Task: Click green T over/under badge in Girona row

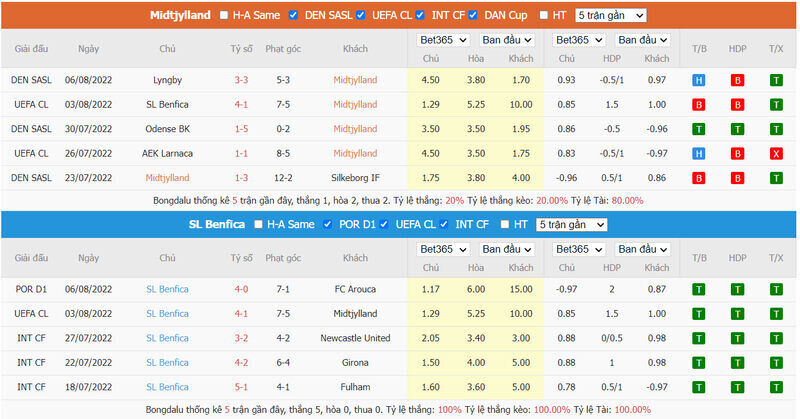Action: tap(776, 363)
